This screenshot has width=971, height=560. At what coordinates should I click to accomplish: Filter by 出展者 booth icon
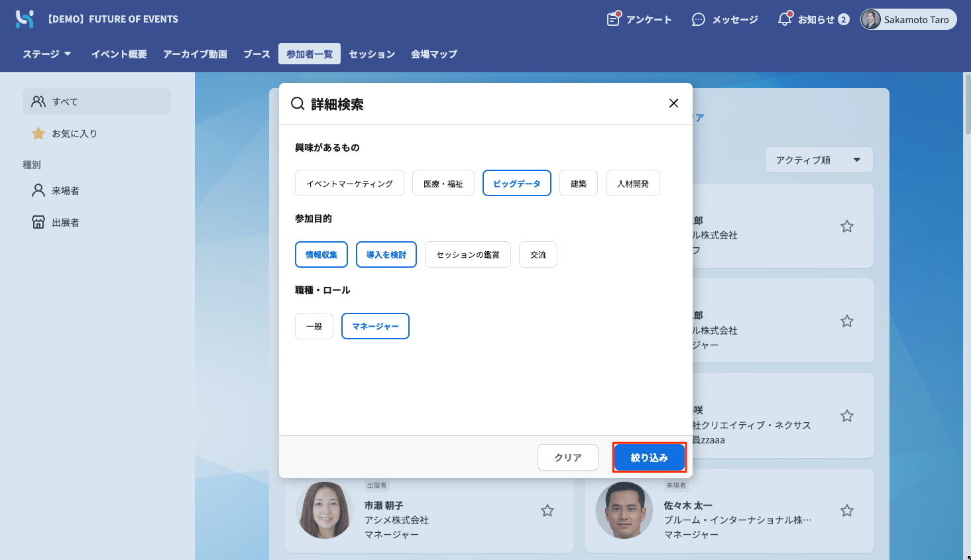pos(38,222)
